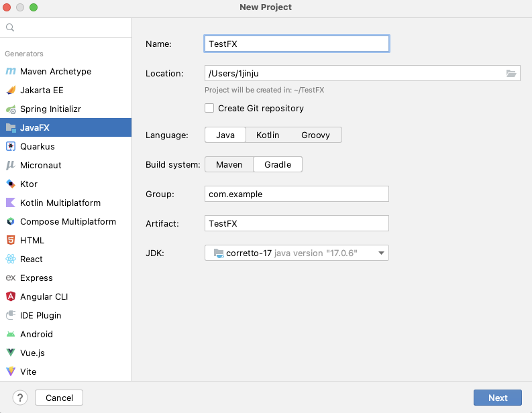The width and height of the screenshot is (532, 413).
Task: Enable Create Git repository checkbox
Action: 210,108
